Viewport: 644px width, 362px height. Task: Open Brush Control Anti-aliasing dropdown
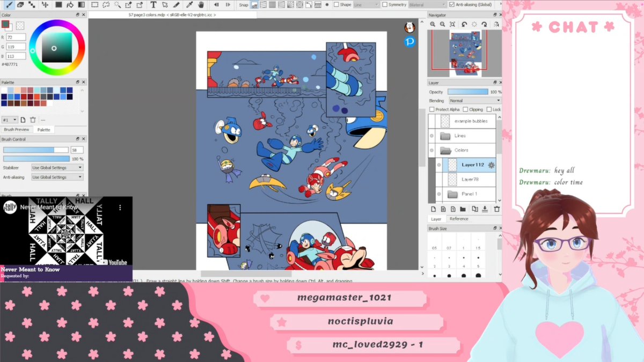[57, 177]
